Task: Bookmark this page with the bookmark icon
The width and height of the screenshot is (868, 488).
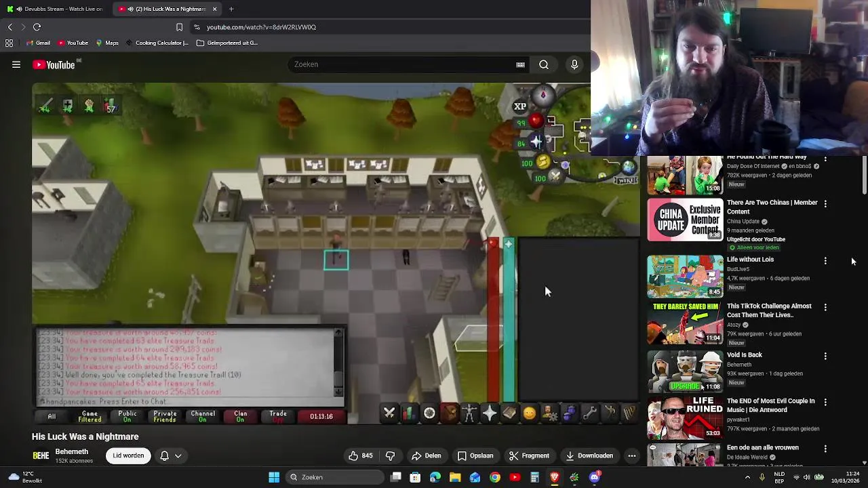Action: 179,27
